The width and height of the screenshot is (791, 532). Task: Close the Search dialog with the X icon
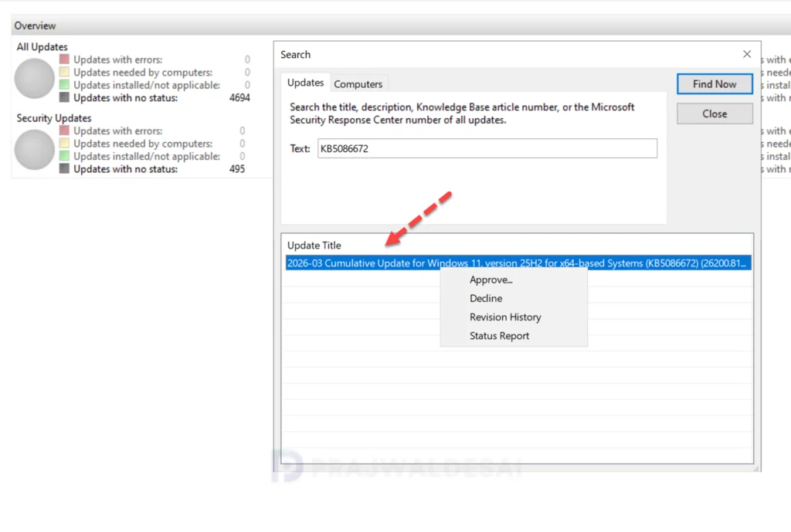point(747,54)
